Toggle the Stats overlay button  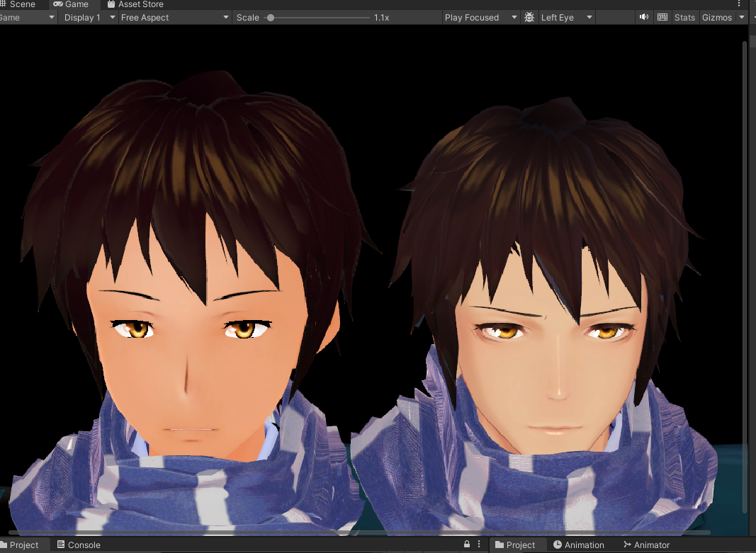point(684,17)
